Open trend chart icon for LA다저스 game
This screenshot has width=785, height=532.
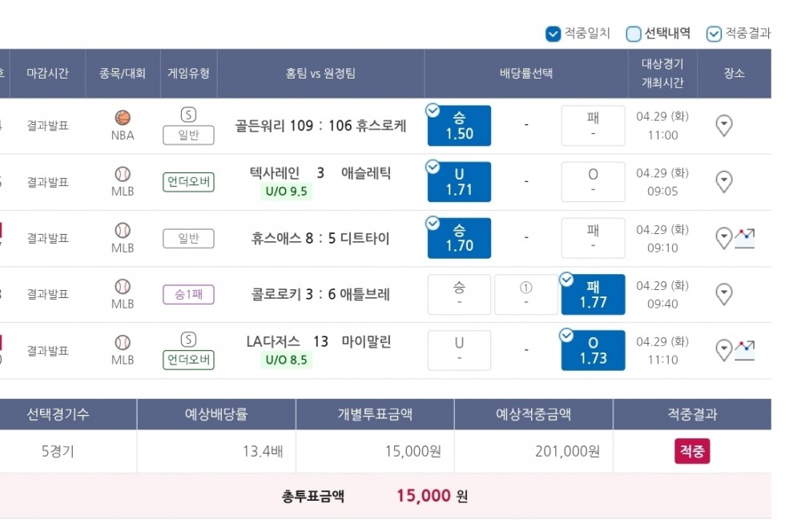tap(744, 350)
